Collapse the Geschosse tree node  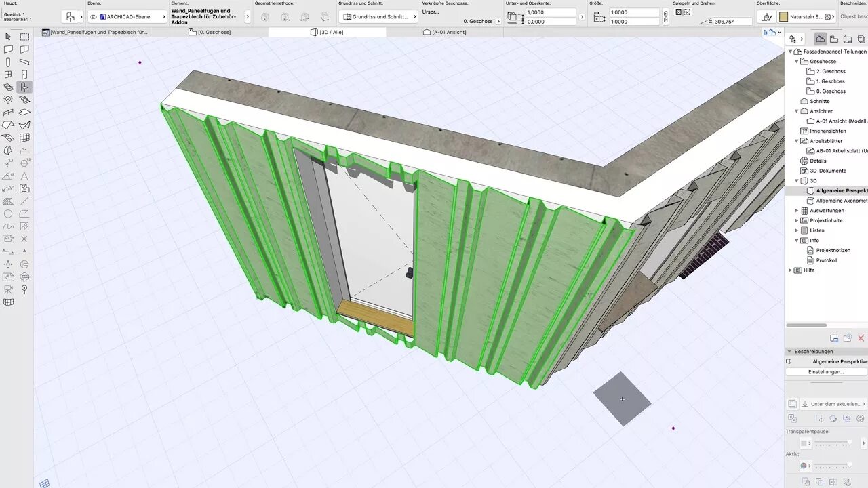[797, 62]
